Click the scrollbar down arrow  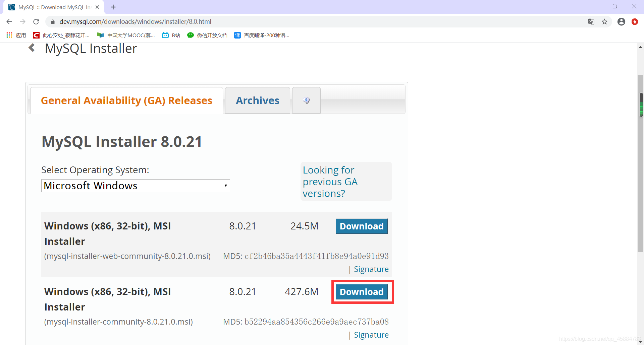tap(641, 341)
